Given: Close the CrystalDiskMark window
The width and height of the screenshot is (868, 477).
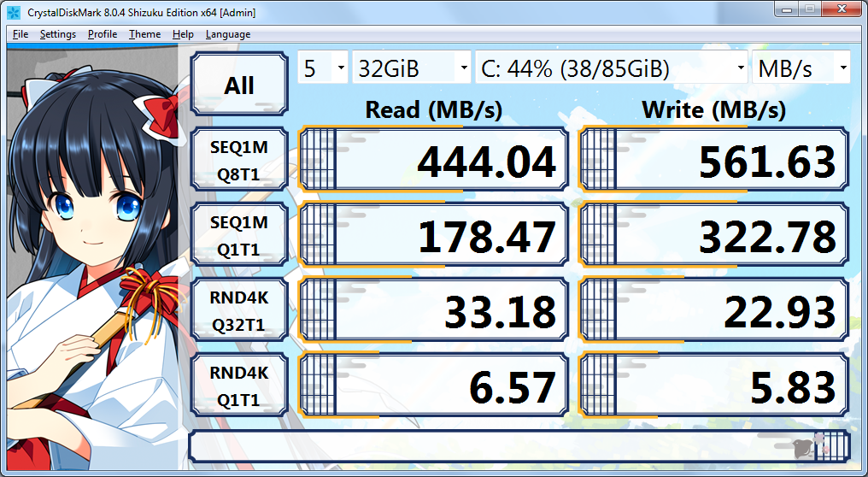Looking at the screenshot, I should 842,9.
